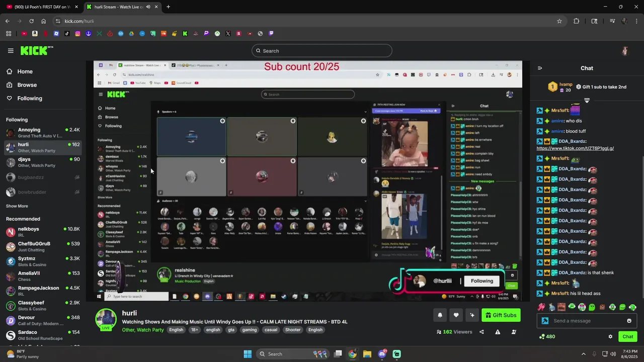Click Mrs1of1 username in top chat message
Screen dimensions: 644x362
point(559,110)
